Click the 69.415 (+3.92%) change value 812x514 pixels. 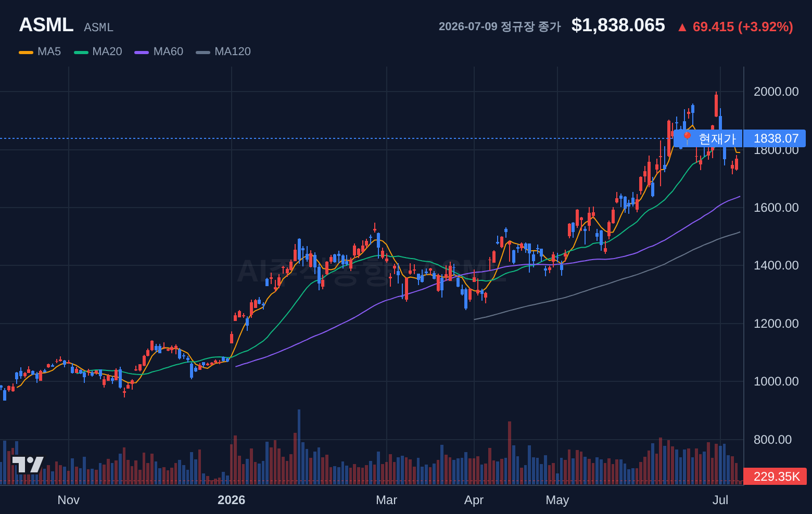(x=743, y=27)
